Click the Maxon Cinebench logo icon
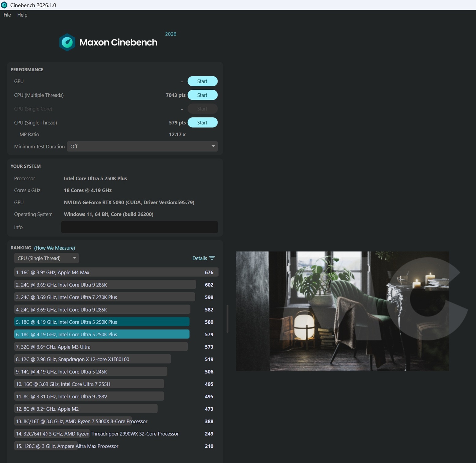The image size is (476, 463). point(67,42)
